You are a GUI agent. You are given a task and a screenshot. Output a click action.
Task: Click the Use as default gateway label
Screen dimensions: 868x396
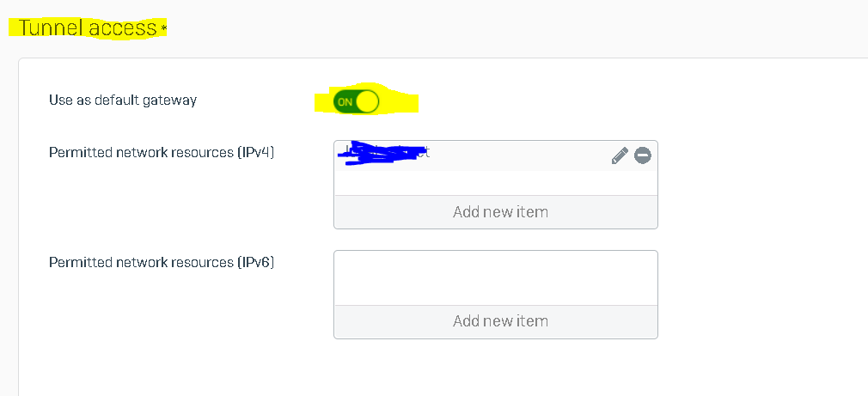pyautogui.click(x=123, y=101)
